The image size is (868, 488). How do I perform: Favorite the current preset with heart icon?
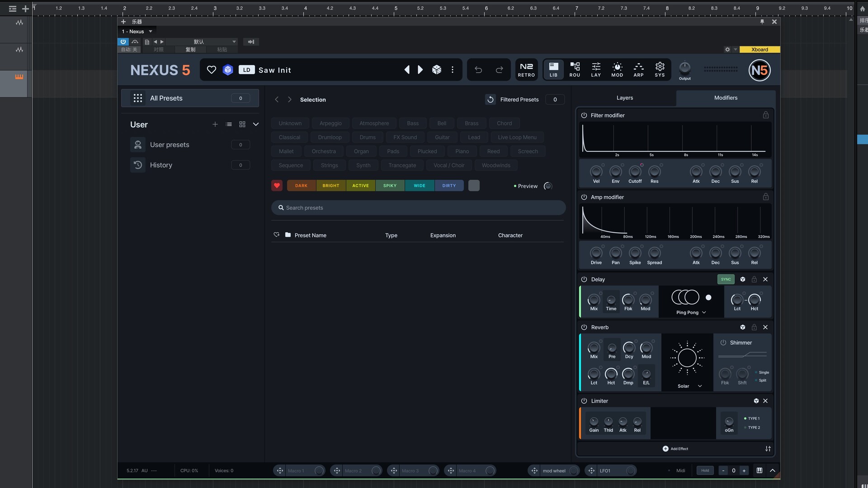(x=211, y=70)
